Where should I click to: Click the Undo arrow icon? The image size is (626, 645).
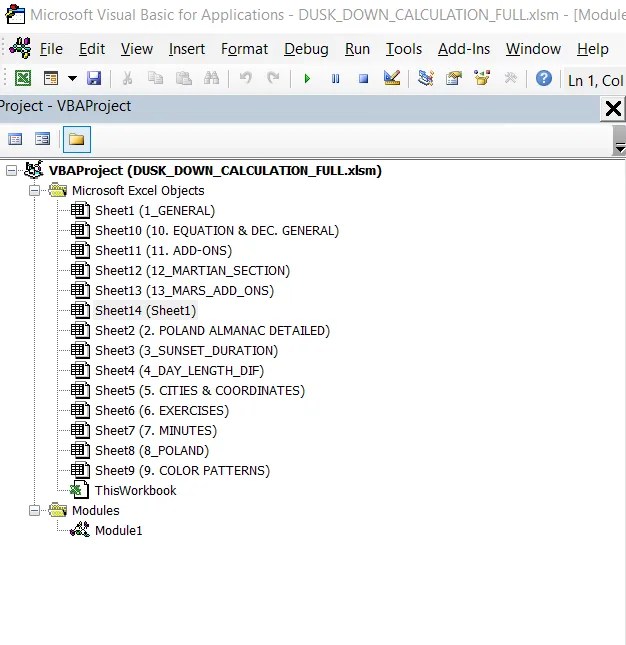coord(246,78)
